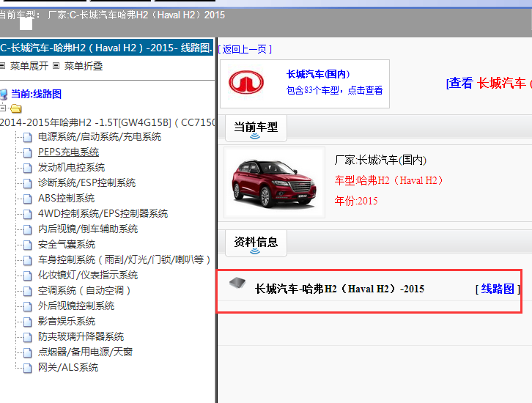Open tree item PEPS充电系统
This screenshot has height=403, width=532.
pyautogui.click(x=69, y=152)
